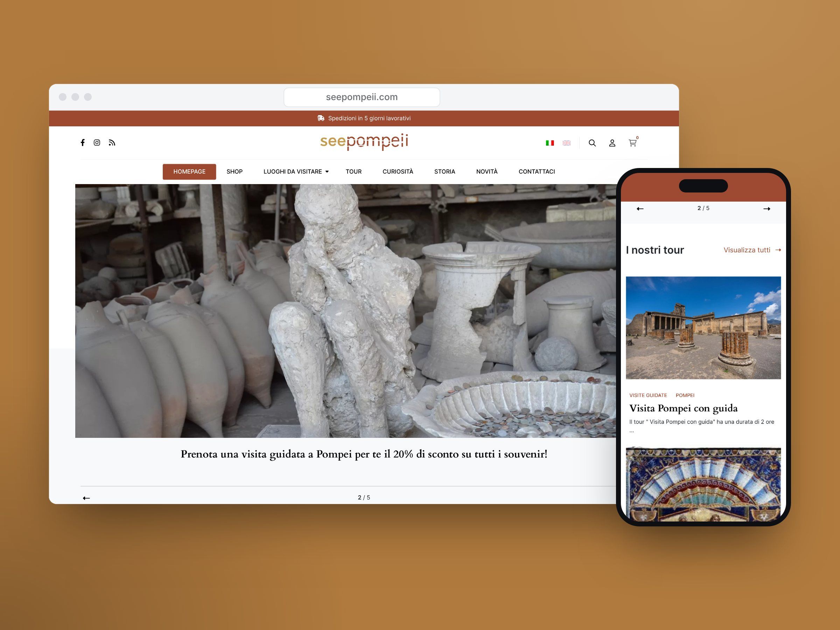The width and height of the screenshot is (840, 630).
Task: Switch language with the UK flag
Action: [566, 143]
